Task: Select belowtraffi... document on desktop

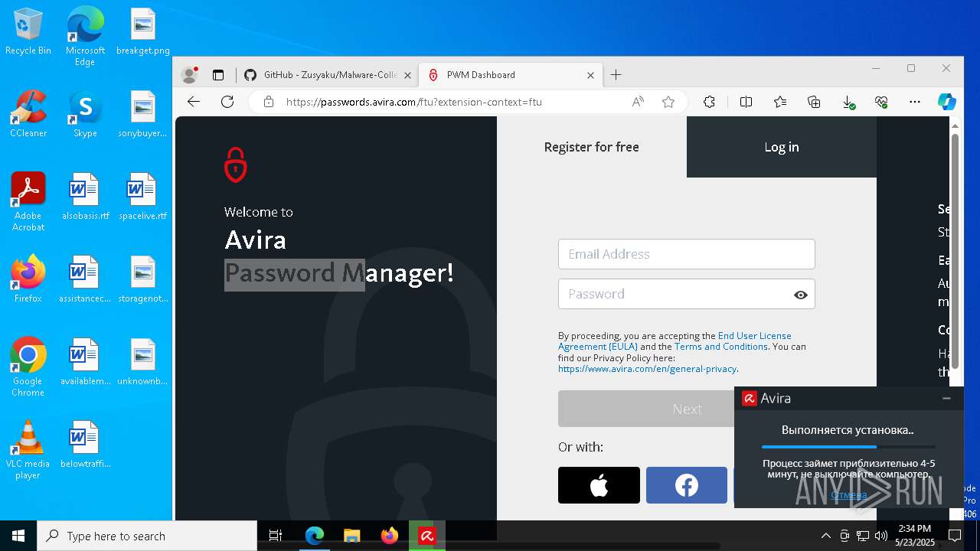Action: [x=85, y=445]
